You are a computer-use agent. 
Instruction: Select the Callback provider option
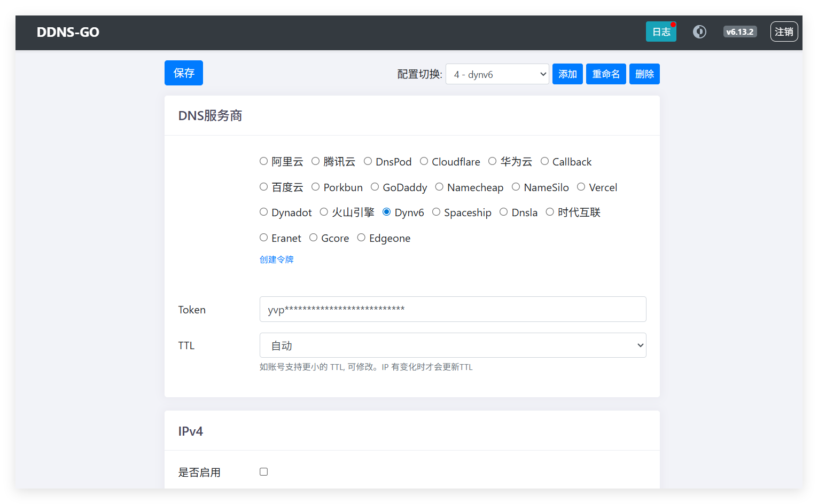pyautogui.click(x=544, y=161)
